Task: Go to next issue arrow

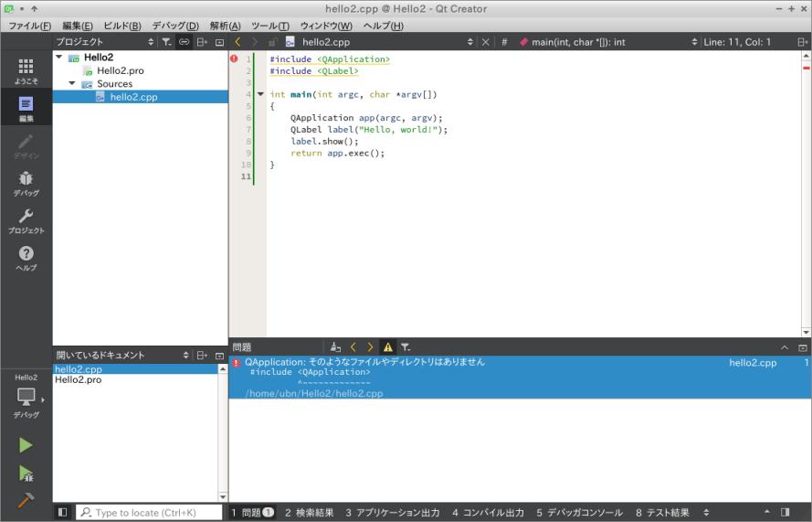Action: 370,347
